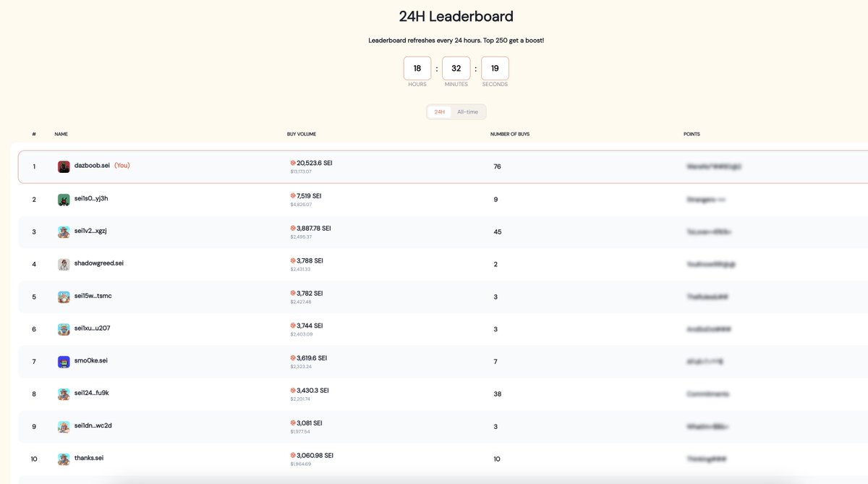868x484 pixels.
Task: Click the sei1s0...yj3h avatar icon
Action: tap(64, 199)
